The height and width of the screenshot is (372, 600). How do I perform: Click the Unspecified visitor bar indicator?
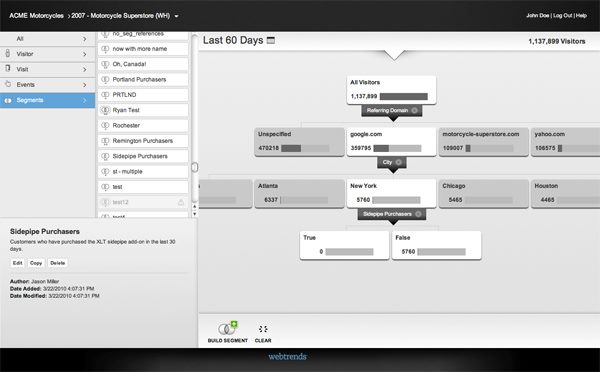point(305,148)
